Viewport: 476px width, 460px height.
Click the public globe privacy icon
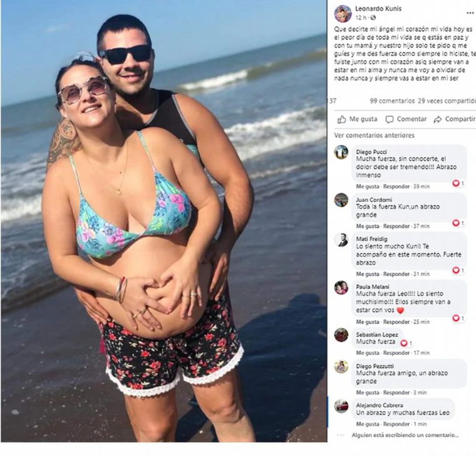(373, 18)
